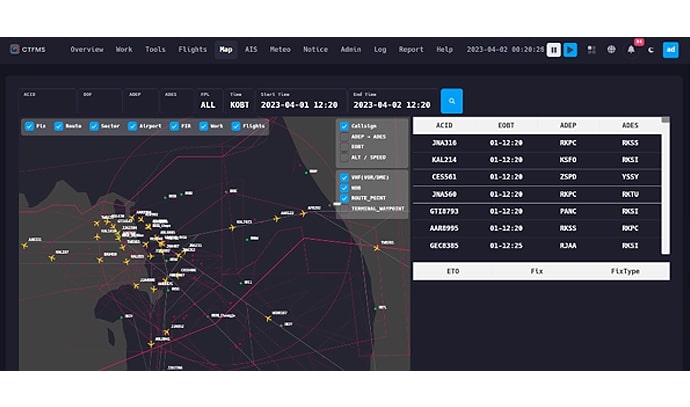Click the blue search button
This screenshot has width=690, height=407.
pyautogui.click(x=452, y=101)
